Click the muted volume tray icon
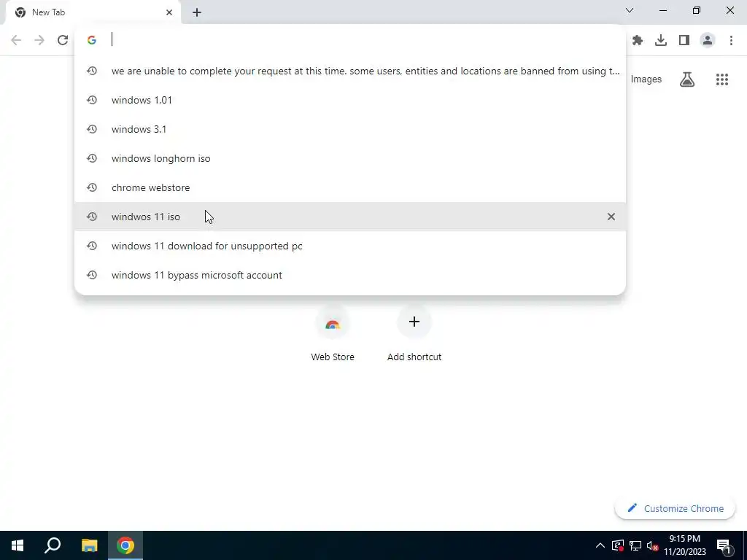Viewport: 747px width, 560px height. click(652, 545)
